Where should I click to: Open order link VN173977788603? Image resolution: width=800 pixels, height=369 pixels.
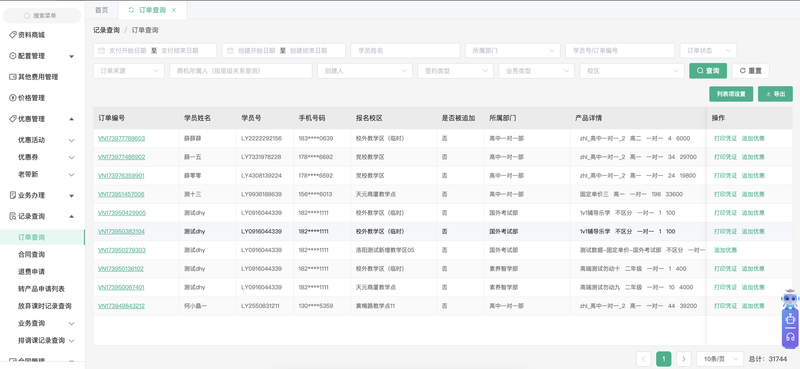[x=121, y=138]
